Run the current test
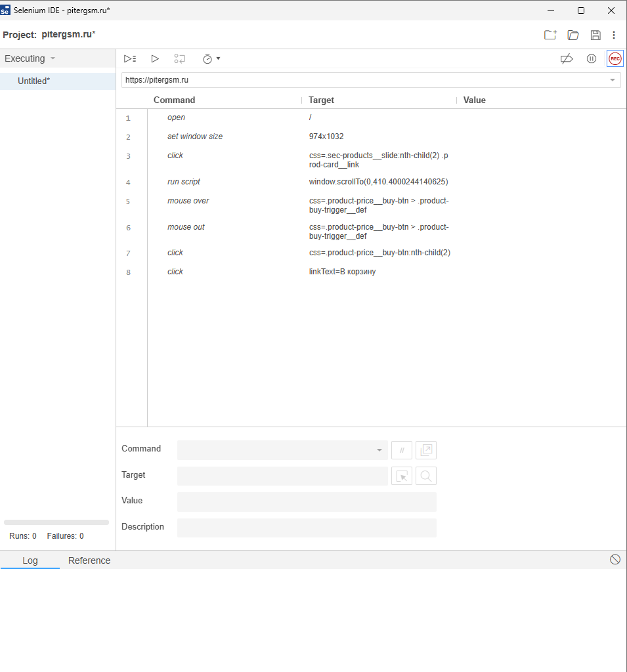 155,58
